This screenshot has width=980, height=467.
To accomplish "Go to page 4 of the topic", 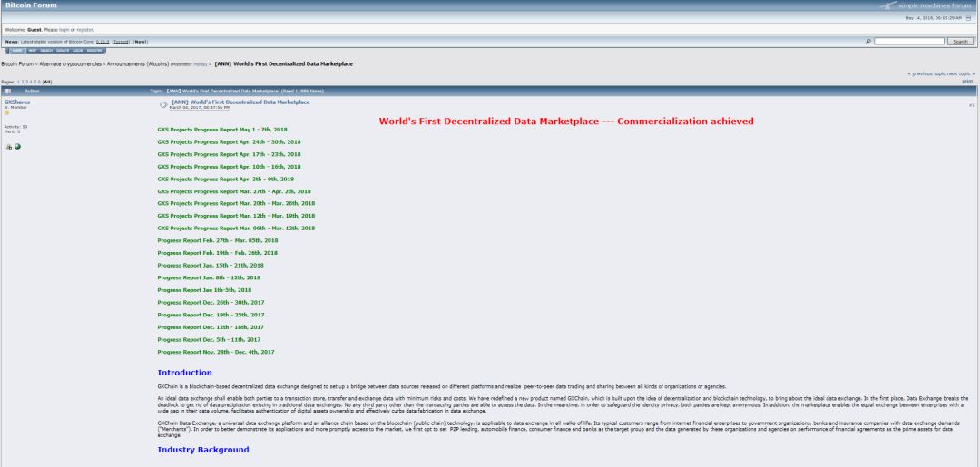I will point(31,82).
